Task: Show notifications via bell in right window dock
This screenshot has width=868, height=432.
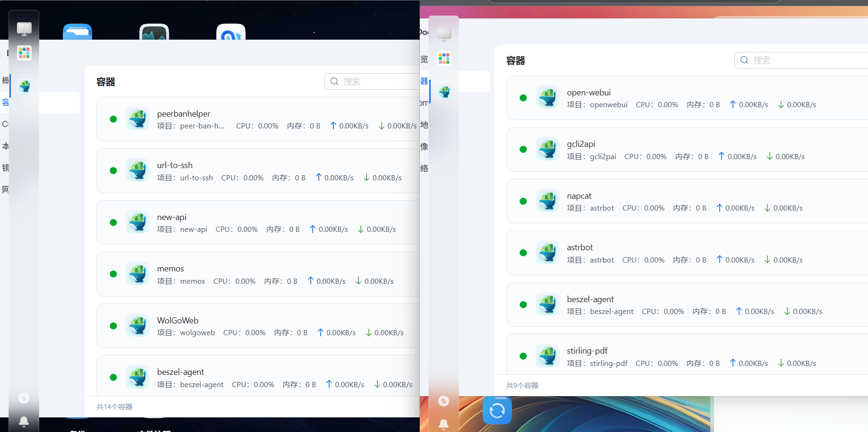Action: point(443,424)
